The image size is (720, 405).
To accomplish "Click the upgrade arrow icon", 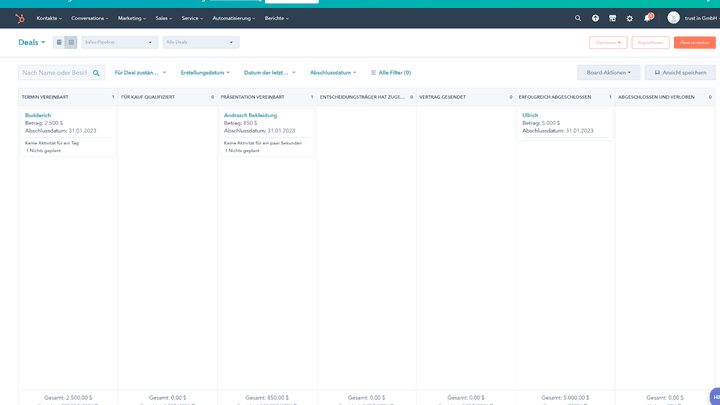I will tap(596, 18).
